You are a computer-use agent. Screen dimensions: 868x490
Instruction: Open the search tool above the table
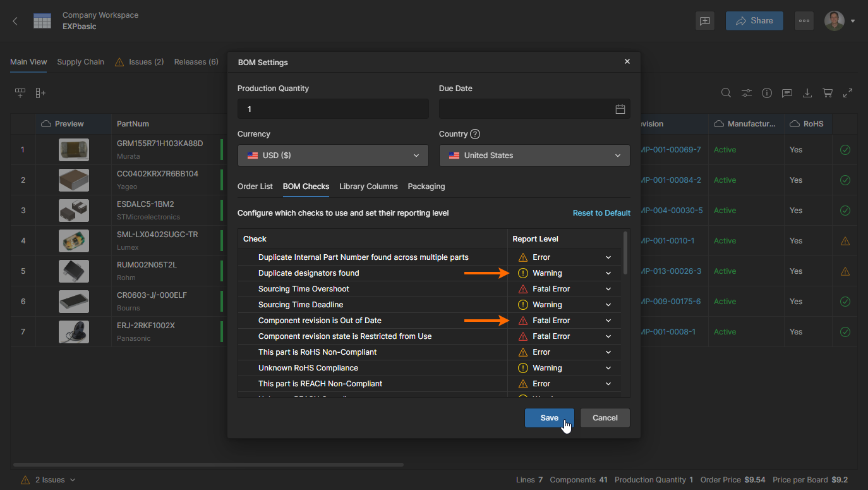tap(726, 93)
